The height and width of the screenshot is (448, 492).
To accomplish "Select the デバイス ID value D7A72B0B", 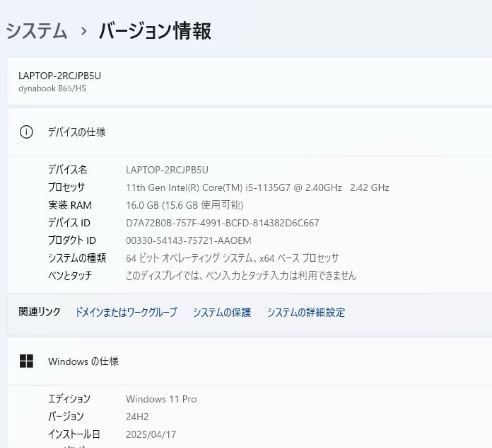I will [x=222, y=223].
